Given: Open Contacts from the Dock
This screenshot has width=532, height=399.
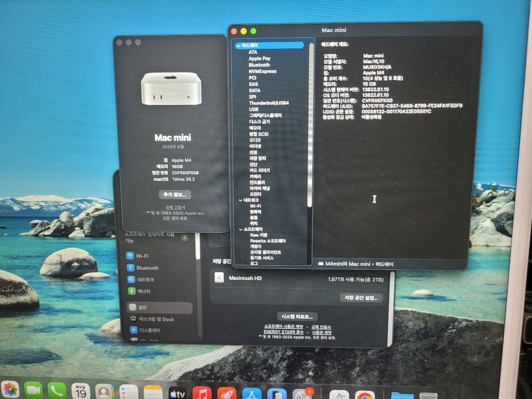Looking at the screenshot, I should point(104,392).
